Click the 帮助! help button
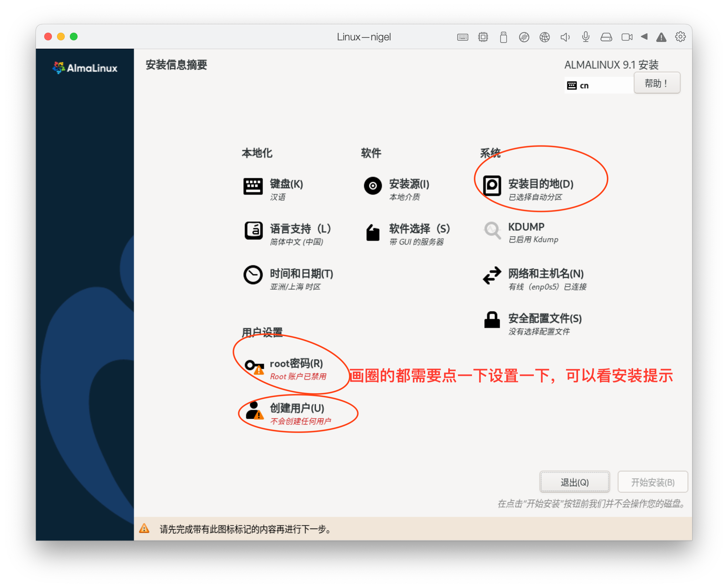The width and height of the screenshot is (728, 588). click(x=657, y=83)
